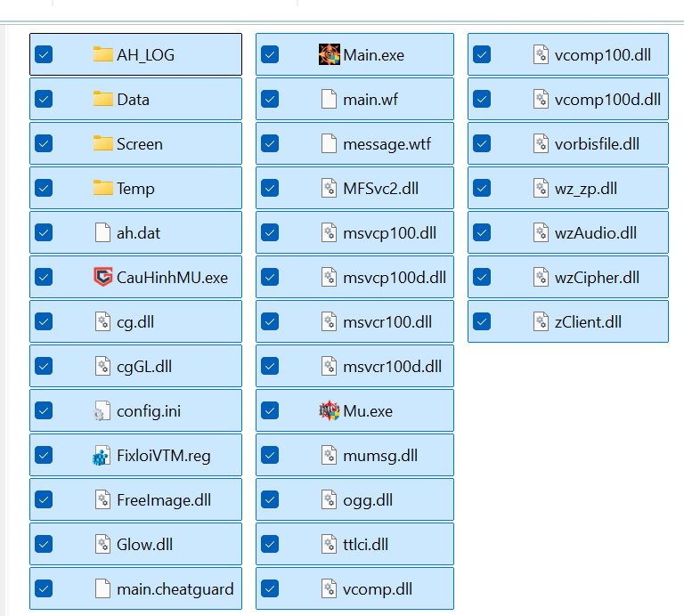The width and height of the screenshot is (684, 616).
Task: Click the Main.exe application icon
Action: [329, 54]
